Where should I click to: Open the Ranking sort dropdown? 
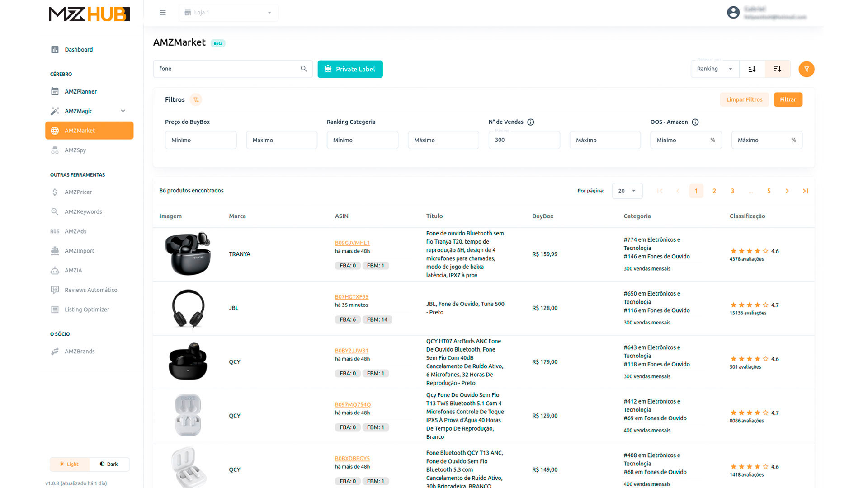(715, 69)
